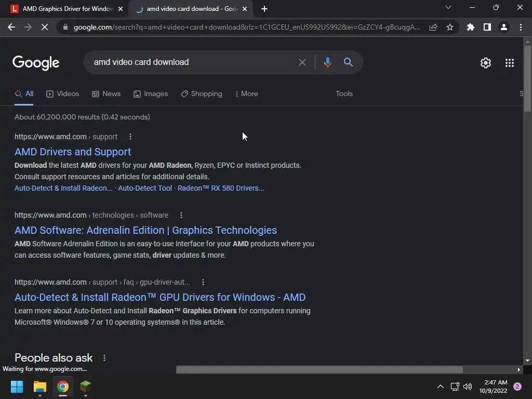The image size is (532, 399).
Task: Open options for gpu-driver-aut result
Action: [x=203, y=282]
